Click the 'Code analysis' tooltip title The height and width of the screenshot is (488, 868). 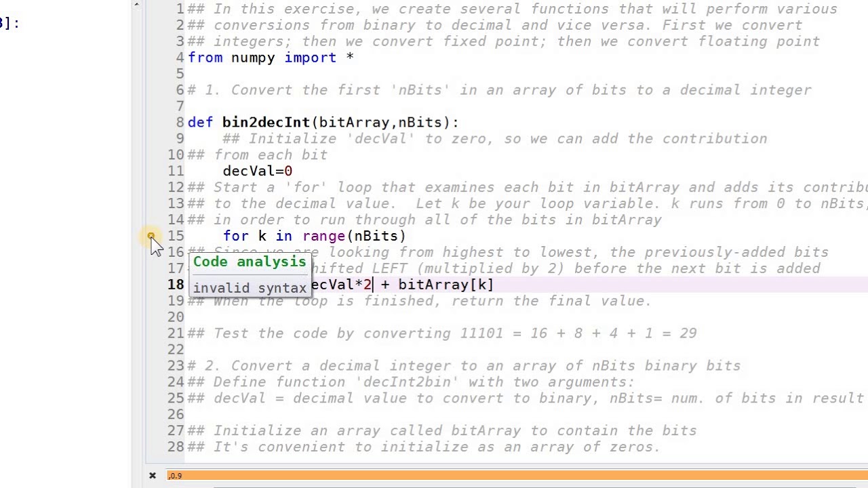point(250,262)
